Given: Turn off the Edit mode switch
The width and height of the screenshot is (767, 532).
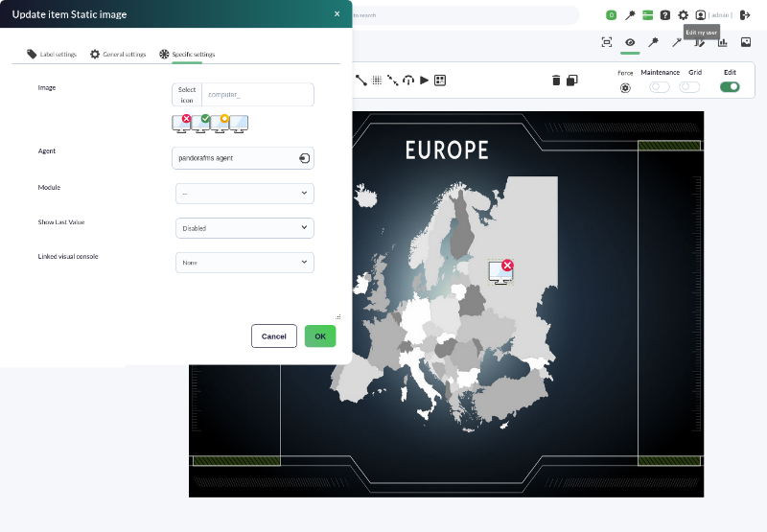Looking at the screenshot, I should tap(730, 87).
